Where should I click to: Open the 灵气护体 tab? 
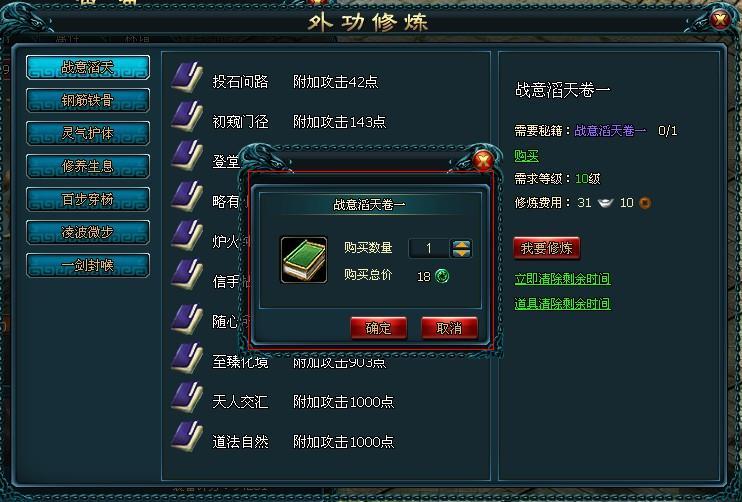88,133
